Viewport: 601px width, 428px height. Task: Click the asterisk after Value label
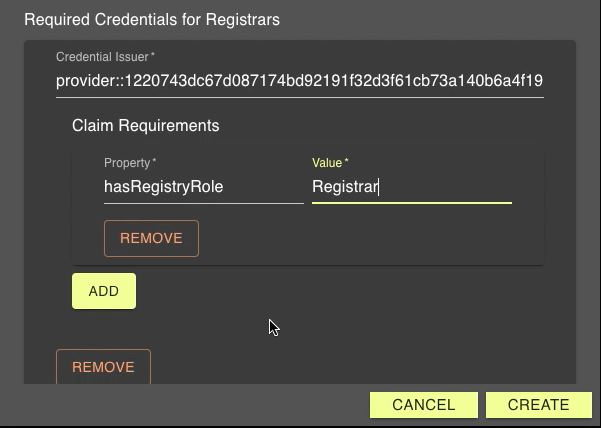pos(346,163)
